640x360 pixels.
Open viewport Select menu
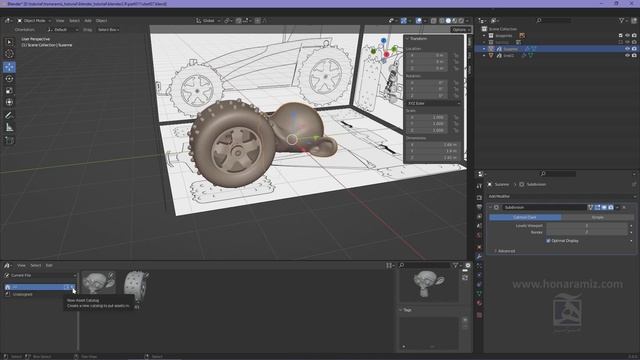(74, 20)
